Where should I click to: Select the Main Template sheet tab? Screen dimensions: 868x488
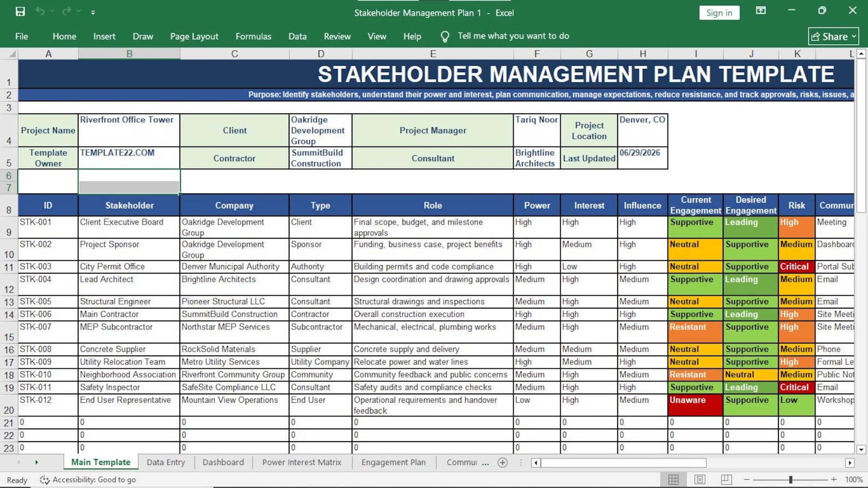pos(101,462)
